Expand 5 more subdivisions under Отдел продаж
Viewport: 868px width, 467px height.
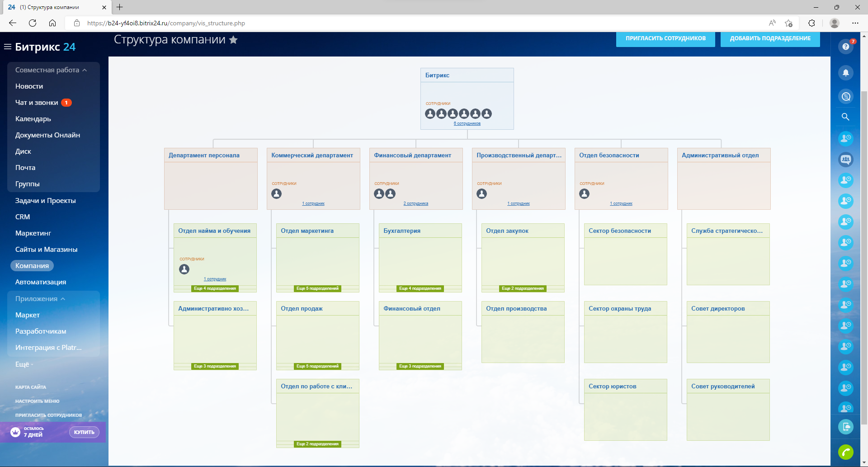[x=318, y=366]
